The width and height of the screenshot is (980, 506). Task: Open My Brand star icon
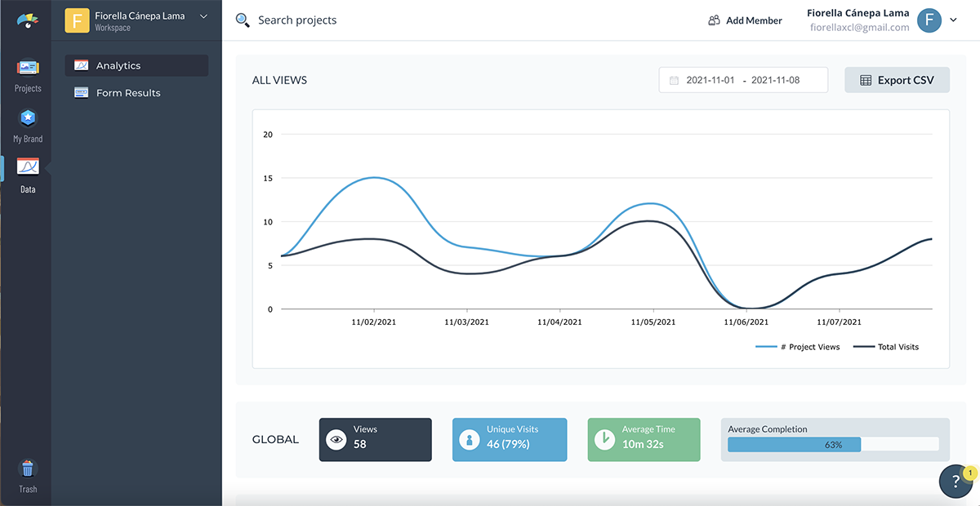point(28,119)
